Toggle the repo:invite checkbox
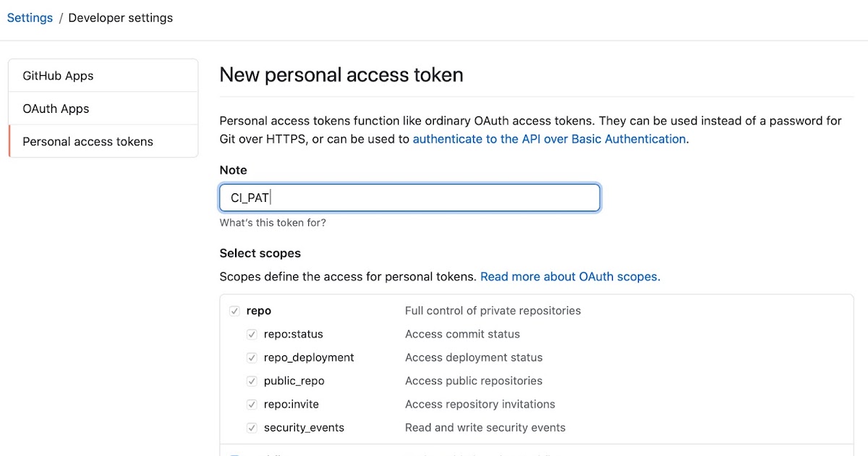 coord(252,404)
